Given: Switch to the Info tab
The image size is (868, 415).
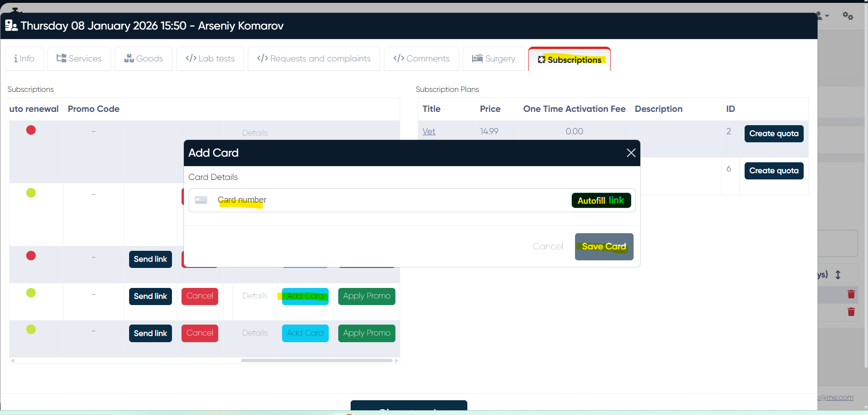Looking at the screenshot, I should pos(24,59).
